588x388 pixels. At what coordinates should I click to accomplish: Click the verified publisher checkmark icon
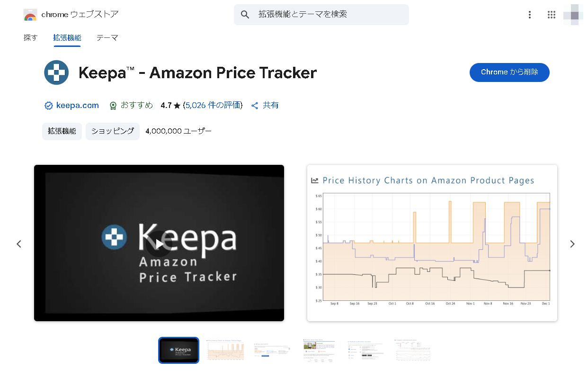tap(48, 105)
